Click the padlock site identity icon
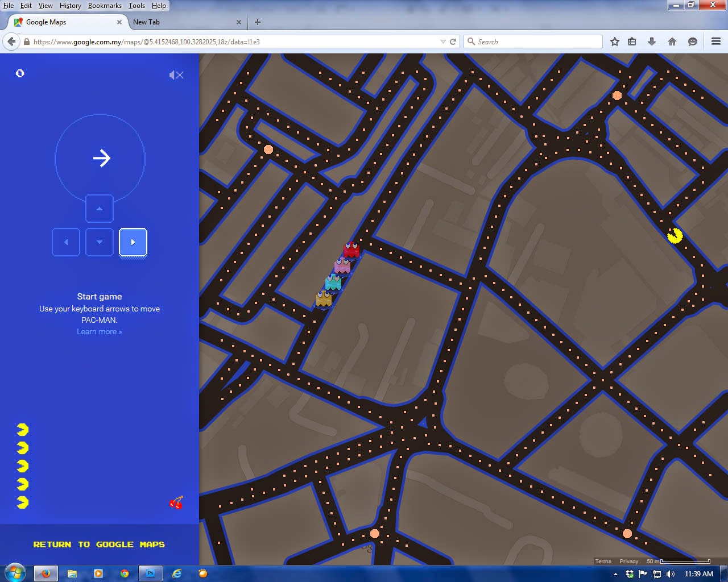 pos(26,41)
